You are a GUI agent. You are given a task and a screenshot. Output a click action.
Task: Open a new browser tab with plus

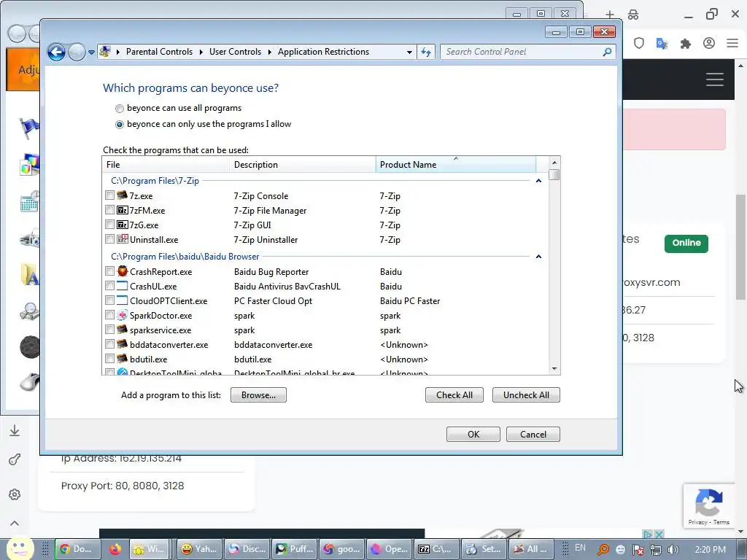tap(610, 15)
